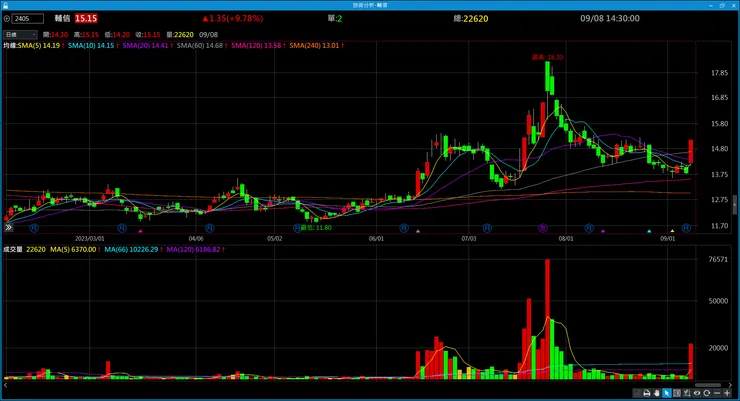Screen dimensions: 740x401
Task: Click the total volume 總:22620 value
Action: pyautogui.click(x=471, y=18)
